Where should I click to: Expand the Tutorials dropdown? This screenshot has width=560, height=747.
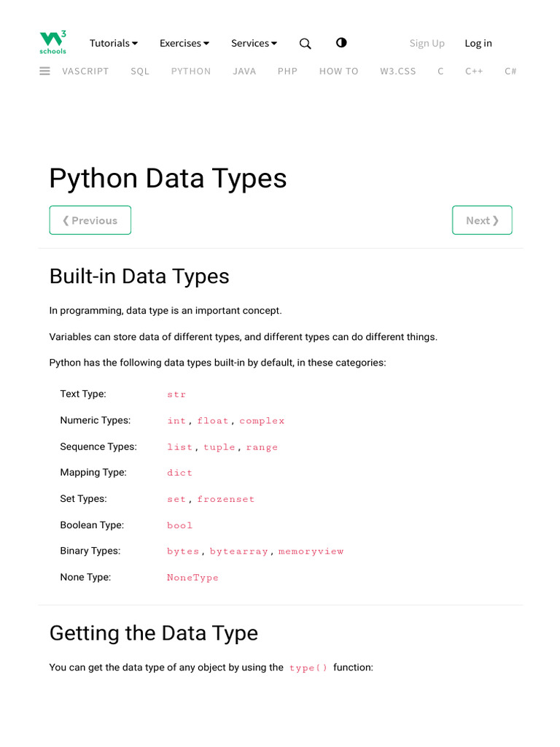pyautogui.click(x=114, y=43)
